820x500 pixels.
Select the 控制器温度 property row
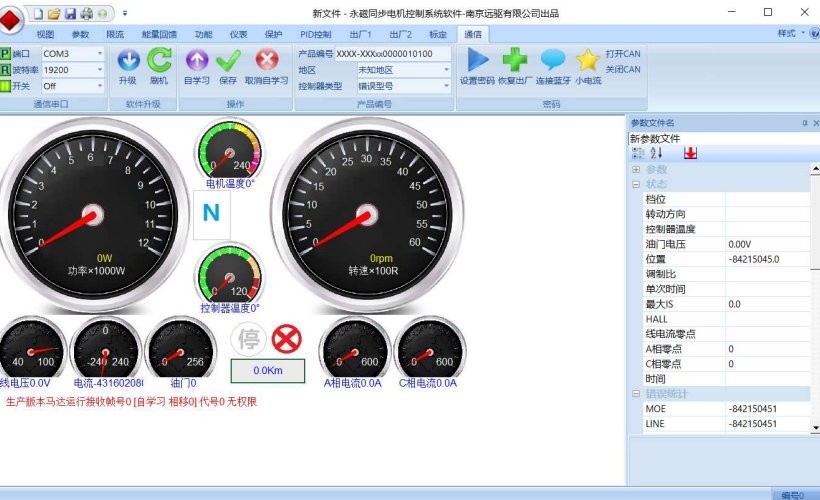tap(726, 229)
